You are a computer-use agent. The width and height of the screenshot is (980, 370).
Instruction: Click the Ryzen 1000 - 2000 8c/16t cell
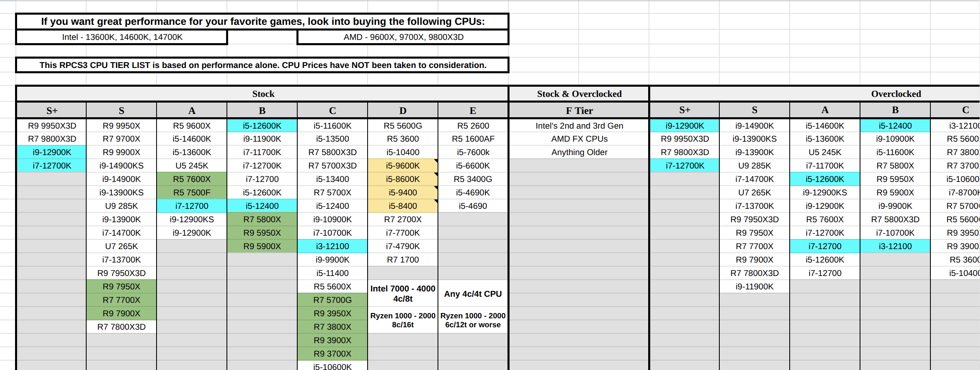[403, 320]
